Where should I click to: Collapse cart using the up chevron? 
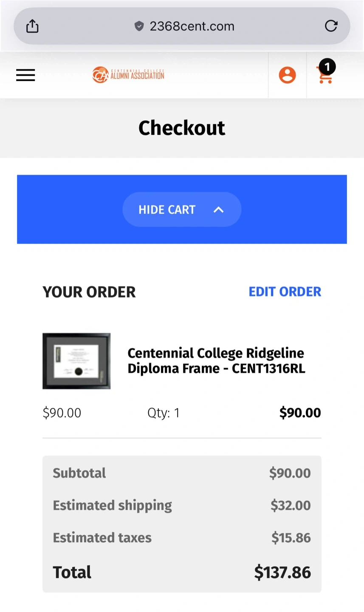click(218, 210)
